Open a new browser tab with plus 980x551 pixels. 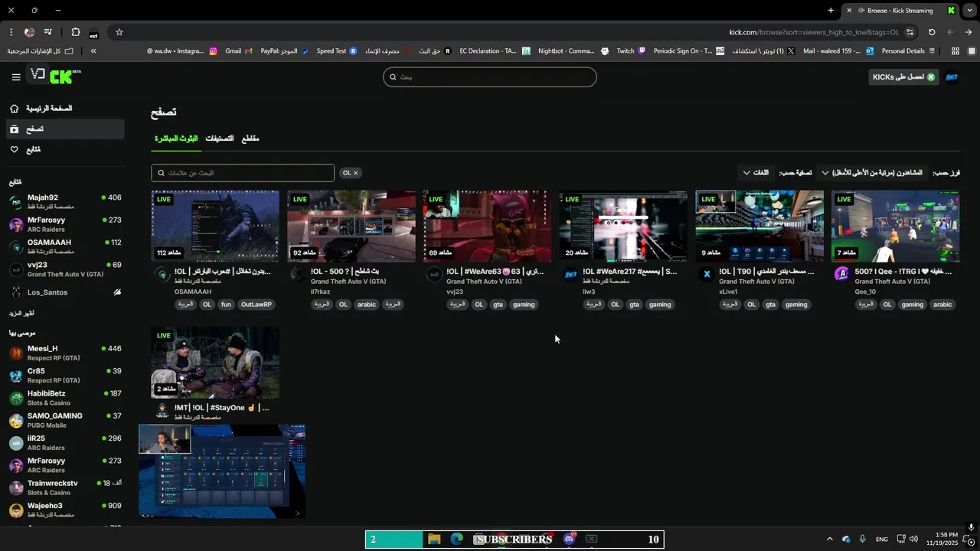point(831,11)
